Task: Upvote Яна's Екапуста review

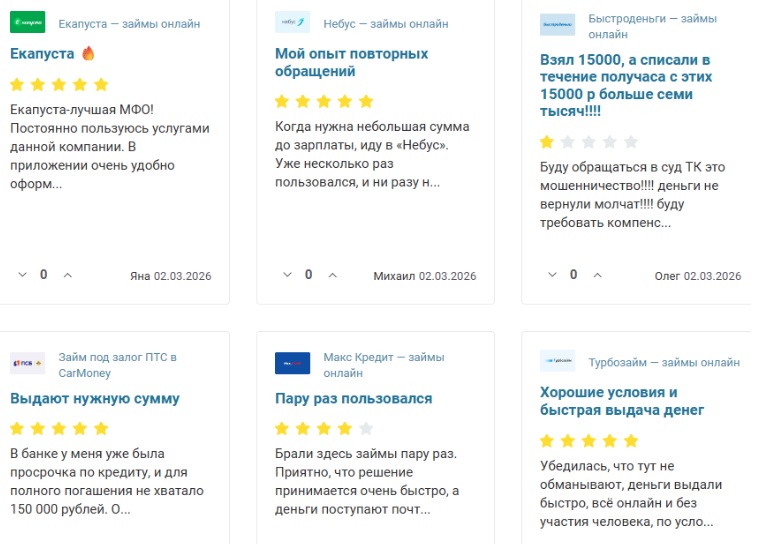Action: pos(68,275)
